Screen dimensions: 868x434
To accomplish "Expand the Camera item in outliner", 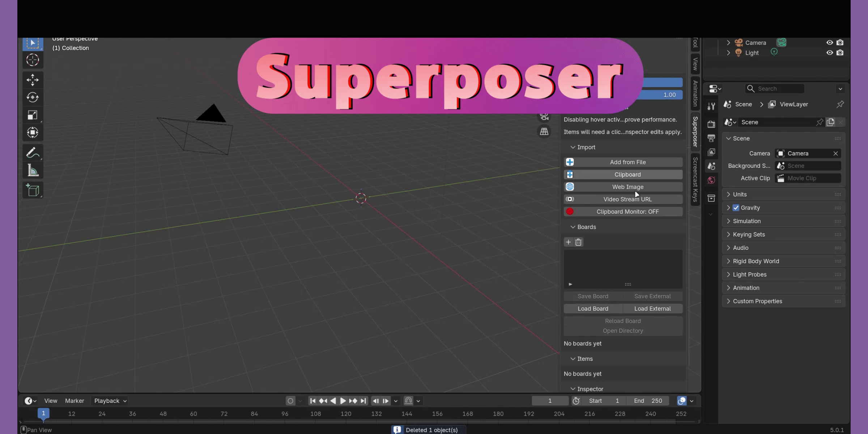I will pyautogui.click(x=728, y=43).
